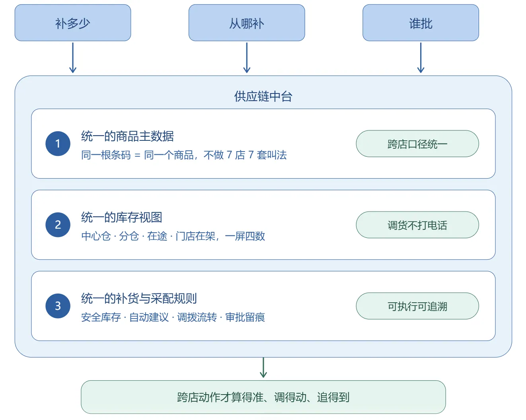Click the heading 统一的补货与采配规则

[139, 298]
